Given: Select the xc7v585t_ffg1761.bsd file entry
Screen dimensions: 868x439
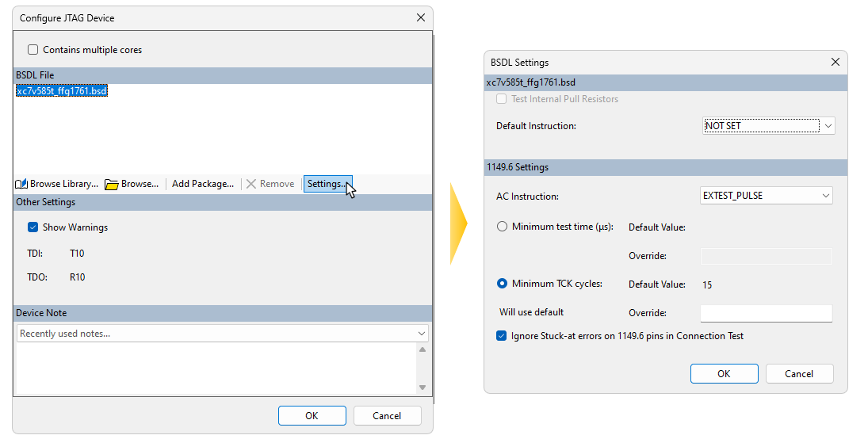Looking at the screenshot, I should coord(62,91).
